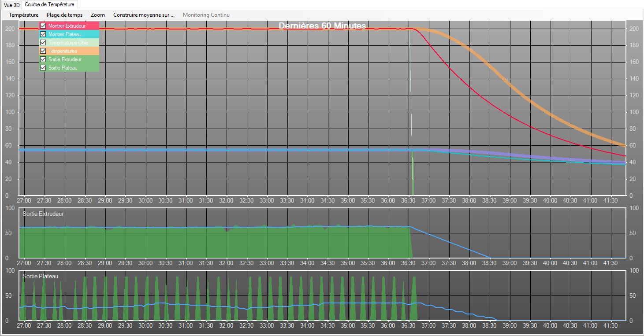
Task: Open the Température menu
Action: pos(24,15)
